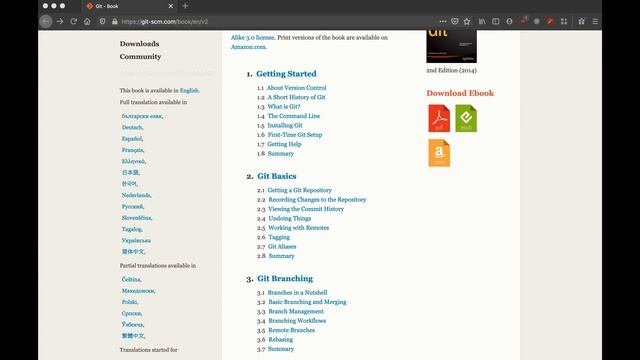Open section Installing Git

pos(285,125)
